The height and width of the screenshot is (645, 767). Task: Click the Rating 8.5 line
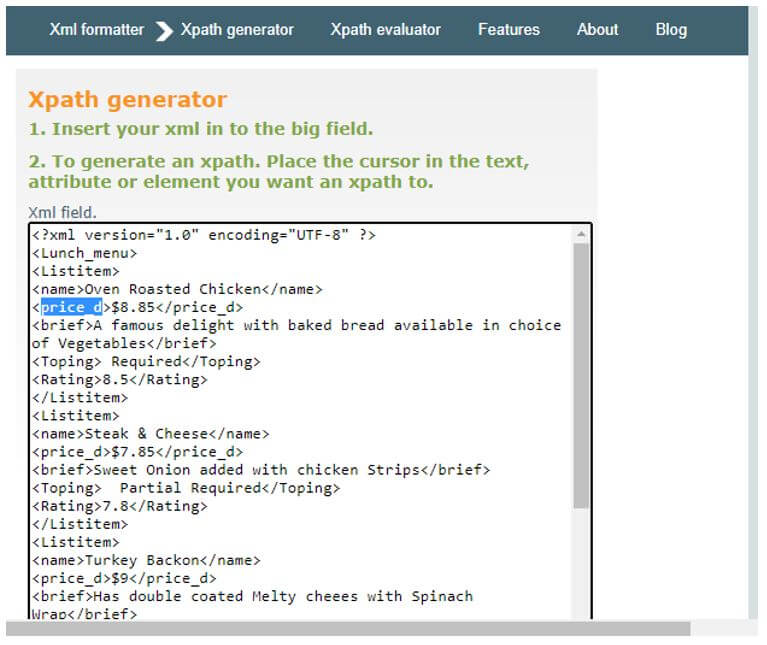tap(119, 380)
